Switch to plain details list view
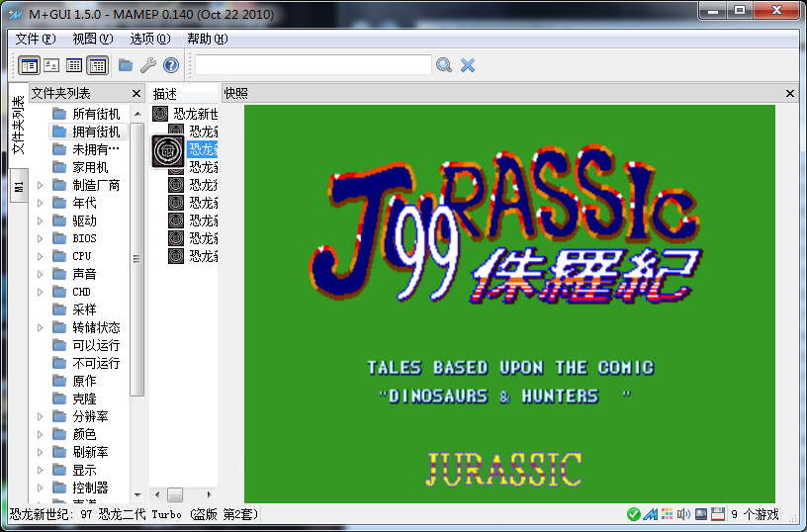This screenshot has width=807, height=532. (x=74, y=65)
